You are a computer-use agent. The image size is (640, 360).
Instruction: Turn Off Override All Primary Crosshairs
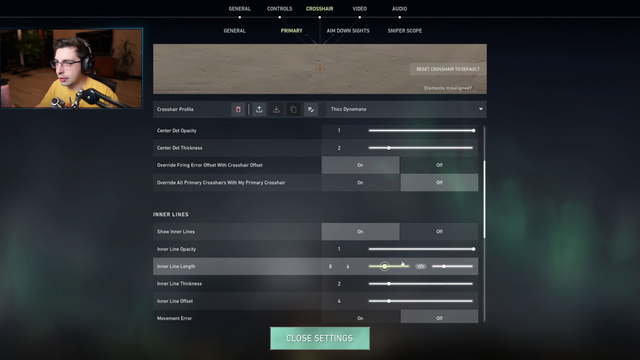[439, 183]
